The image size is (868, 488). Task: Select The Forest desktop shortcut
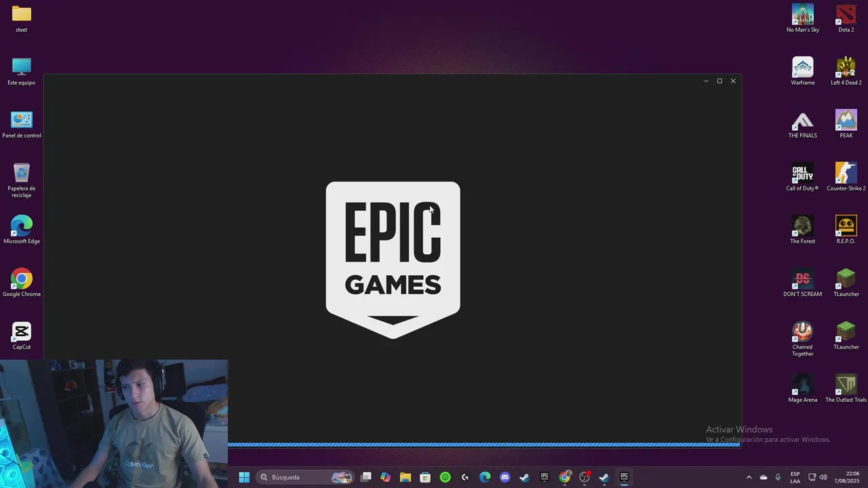pos(803,230)
